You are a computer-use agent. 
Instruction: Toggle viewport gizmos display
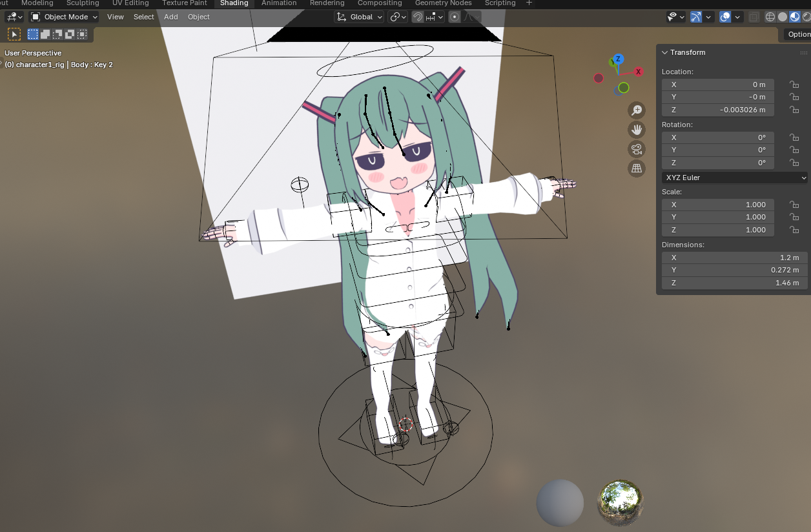(x=696, y=17)
